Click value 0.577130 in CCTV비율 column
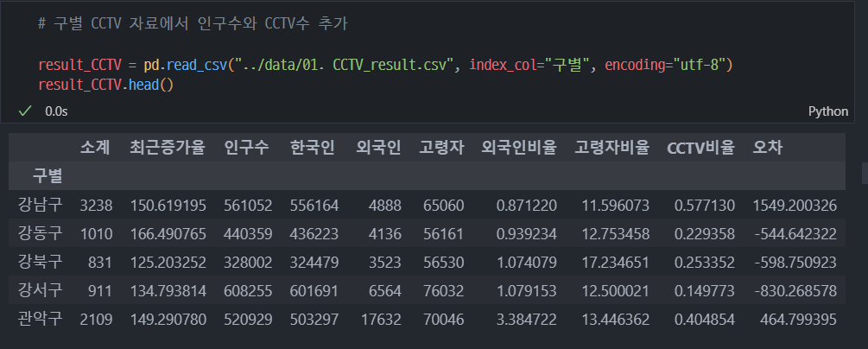 click(x=705, y=206)
